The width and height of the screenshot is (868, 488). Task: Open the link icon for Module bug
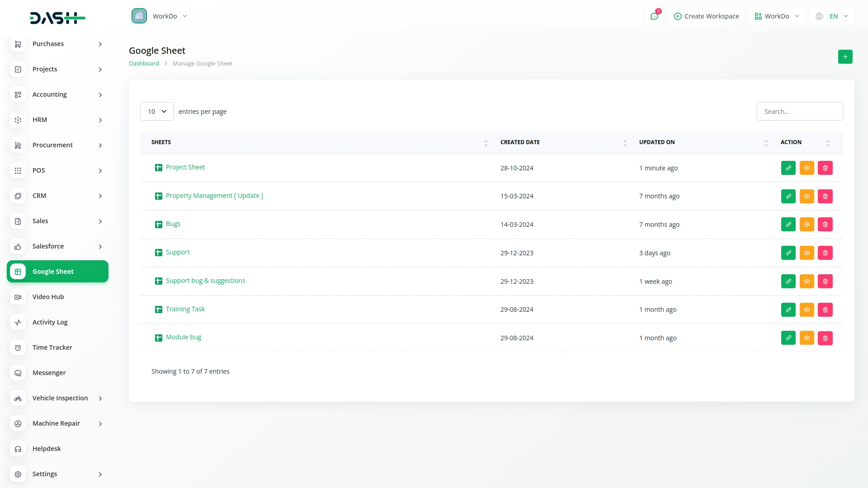point(788,338)
